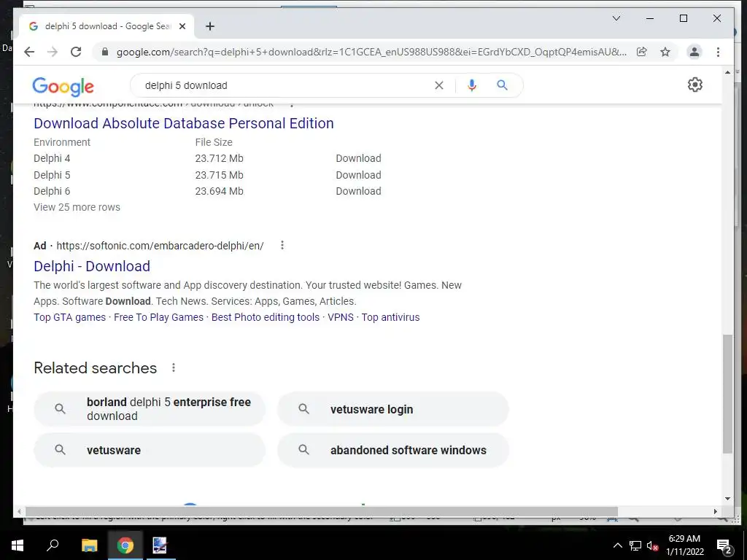The image size is (747, 560).
Task: Open Download Absolute Database Personal Edition result
Action: (183, 123)
